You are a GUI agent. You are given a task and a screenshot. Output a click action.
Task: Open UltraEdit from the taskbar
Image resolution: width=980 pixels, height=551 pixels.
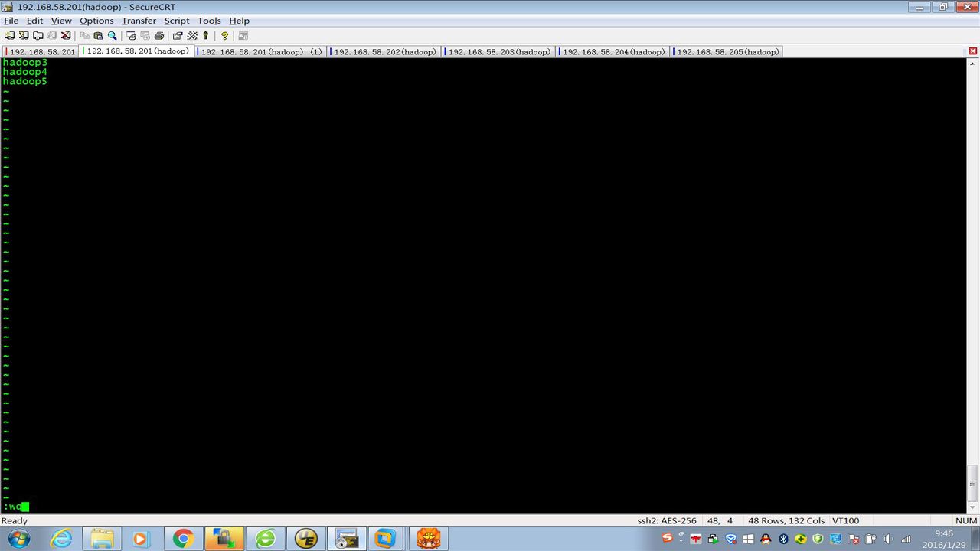click(306, 539)
